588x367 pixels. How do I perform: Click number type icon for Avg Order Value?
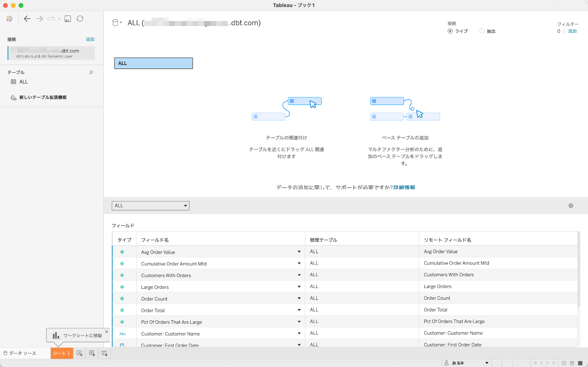click(122, 252)
